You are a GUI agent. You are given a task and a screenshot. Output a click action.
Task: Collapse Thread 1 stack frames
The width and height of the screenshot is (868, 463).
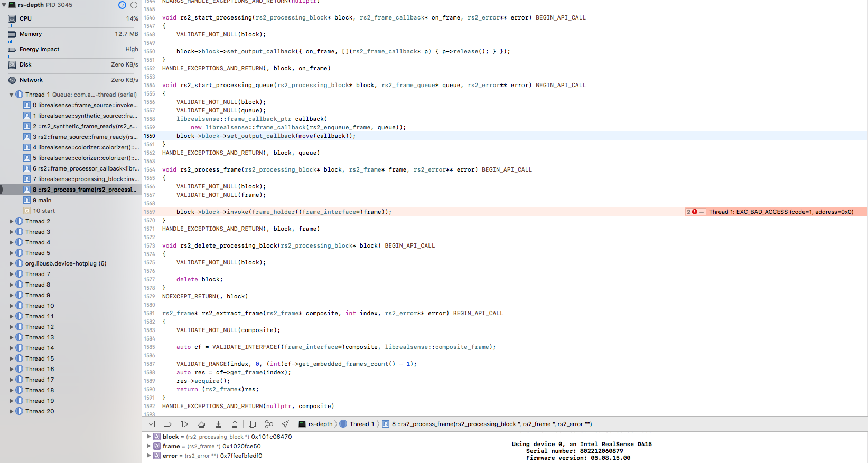pos(11,95)
